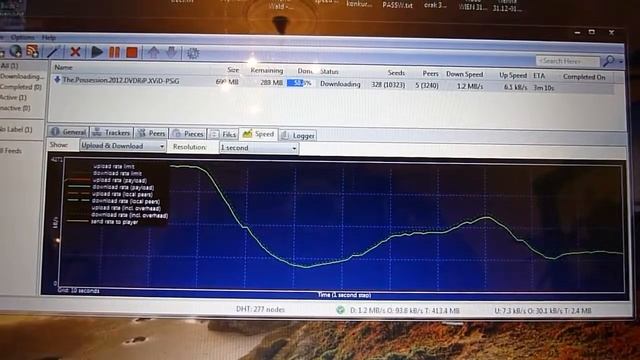The height and width of the screenshot is (360, 640).
Task: Click 'send rate to player' legend entry
Action: coord(114,222)
